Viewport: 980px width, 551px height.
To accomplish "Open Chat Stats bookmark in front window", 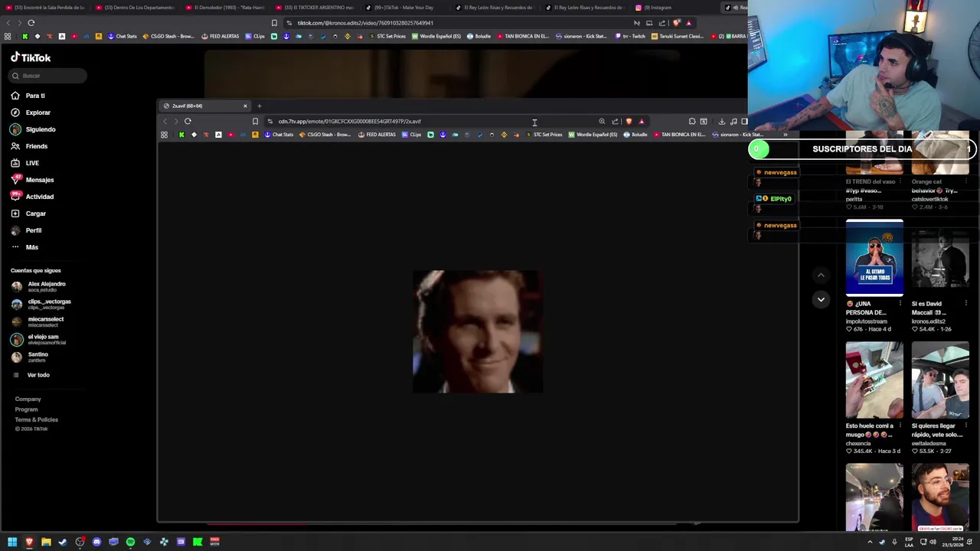I will tap(279, 135).
